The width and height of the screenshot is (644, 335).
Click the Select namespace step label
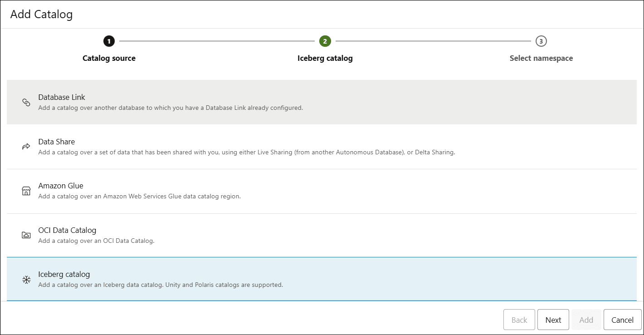(x=541, y=58)
